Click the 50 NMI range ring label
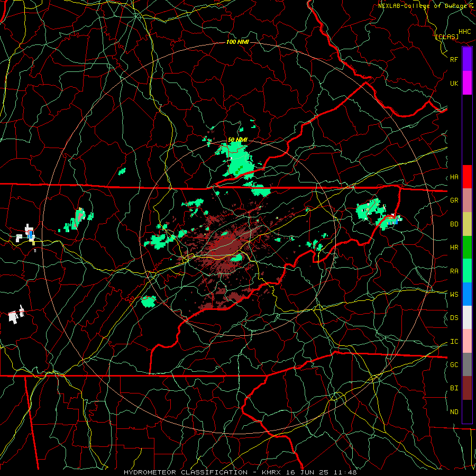 [237, 140]
